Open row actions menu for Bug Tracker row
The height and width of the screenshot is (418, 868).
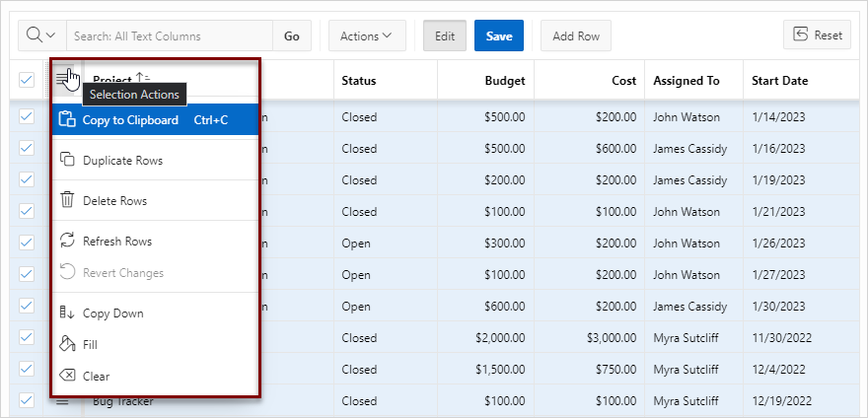(62, 401)
